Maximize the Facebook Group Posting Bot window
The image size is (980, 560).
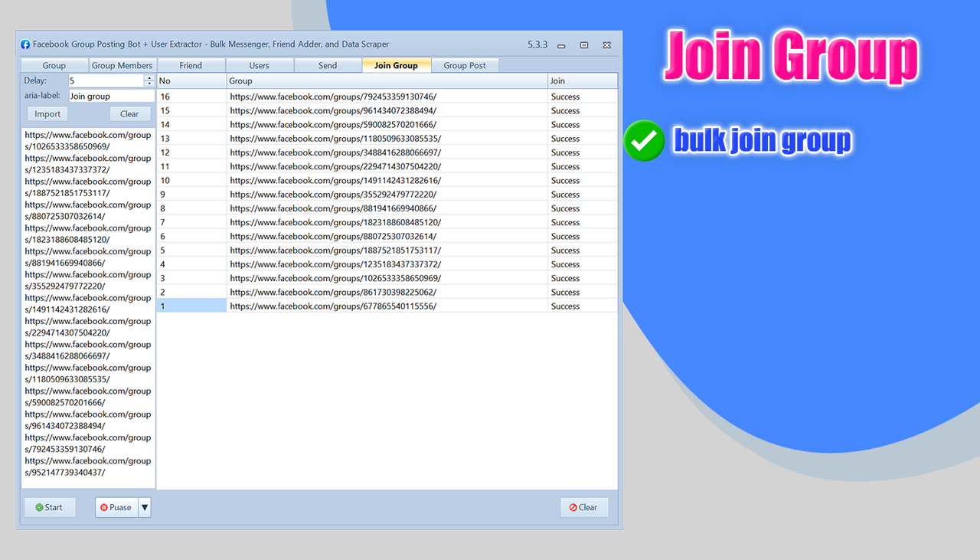[x=584, y=45]
